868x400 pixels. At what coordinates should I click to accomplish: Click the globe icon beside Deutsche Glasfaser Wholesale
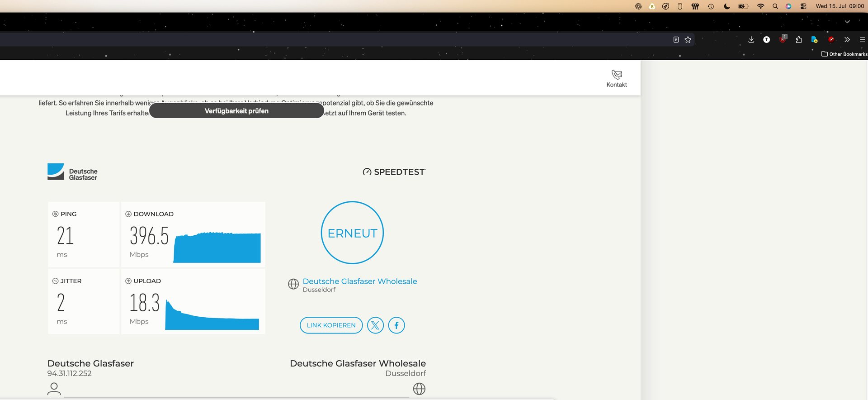coord(293,284)
